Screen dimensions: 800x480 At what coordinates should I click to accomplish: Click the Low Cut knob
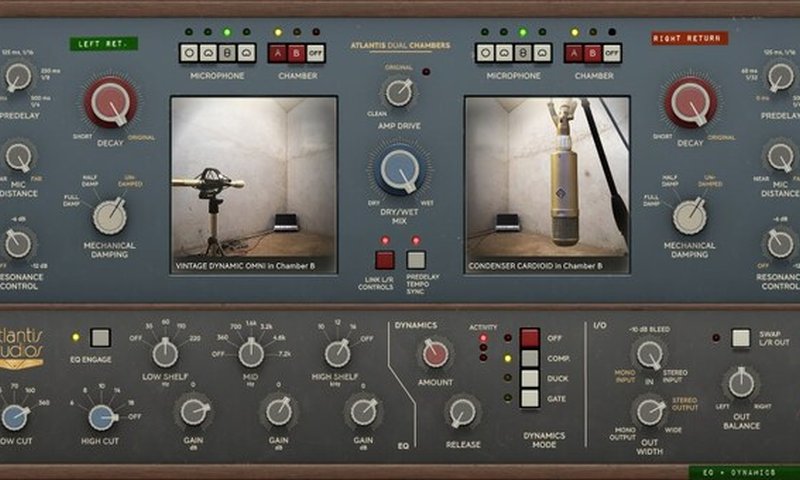[x=15, y=418]
